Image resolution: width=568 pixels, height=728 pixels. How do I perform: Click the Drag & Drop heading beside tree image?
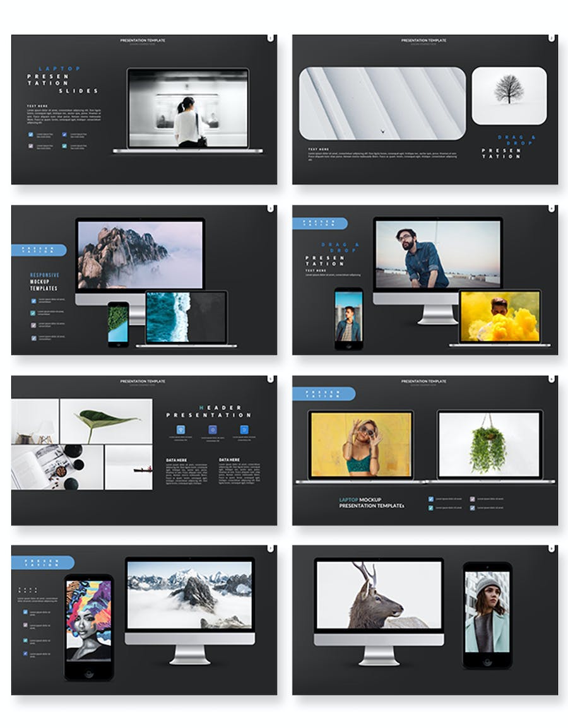click(x=516, y=140)
